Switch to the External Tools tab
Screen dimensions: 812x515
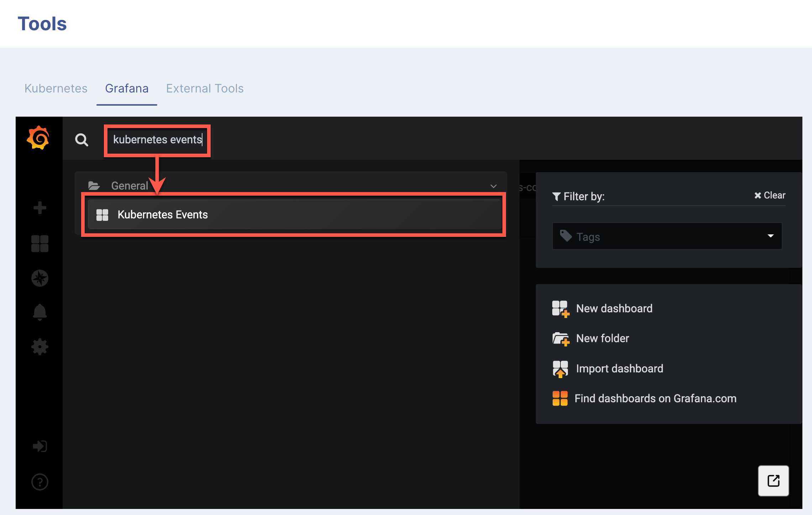(x=205, y=88)
